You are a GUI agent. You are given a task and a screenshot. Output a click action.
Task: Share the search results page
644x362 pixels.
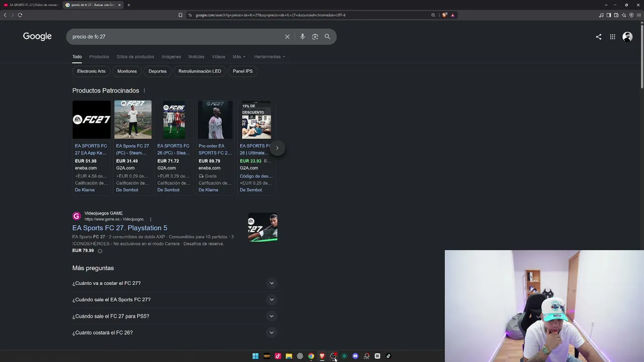[x=599, y=37]
